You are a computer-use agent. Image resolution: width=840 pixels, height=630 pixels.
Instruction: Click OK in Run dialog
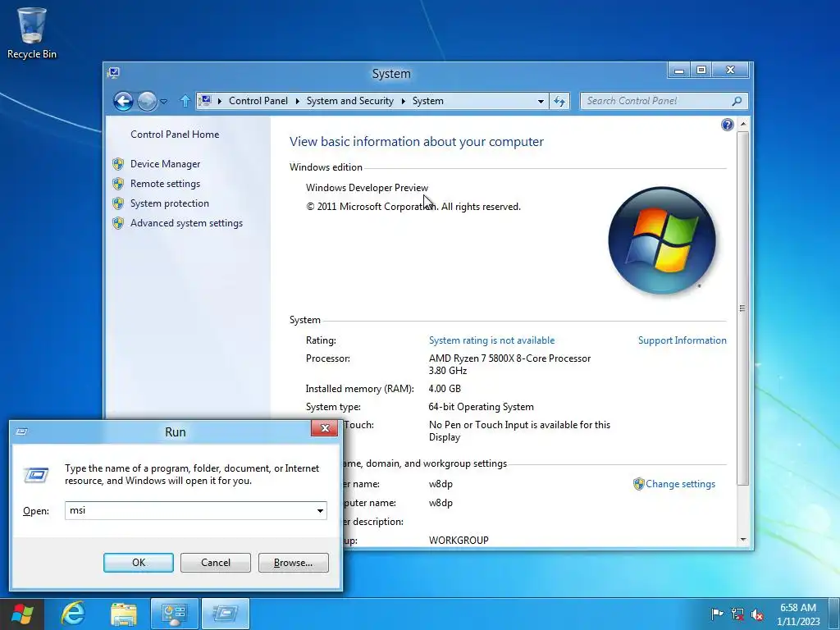[x=138, y=563]
